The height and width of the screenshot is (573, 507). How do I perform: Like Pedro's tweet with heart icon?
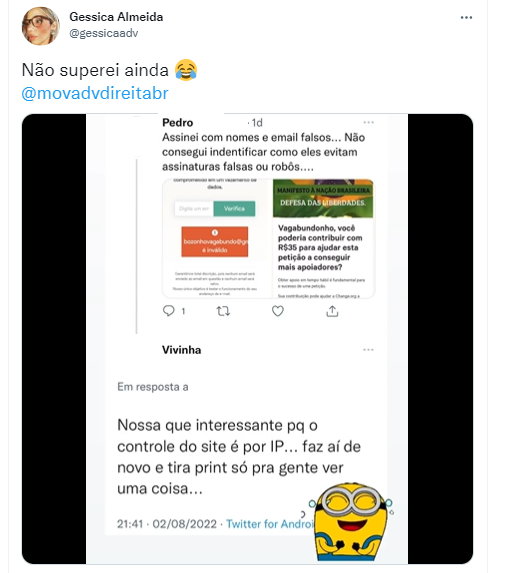278,311
